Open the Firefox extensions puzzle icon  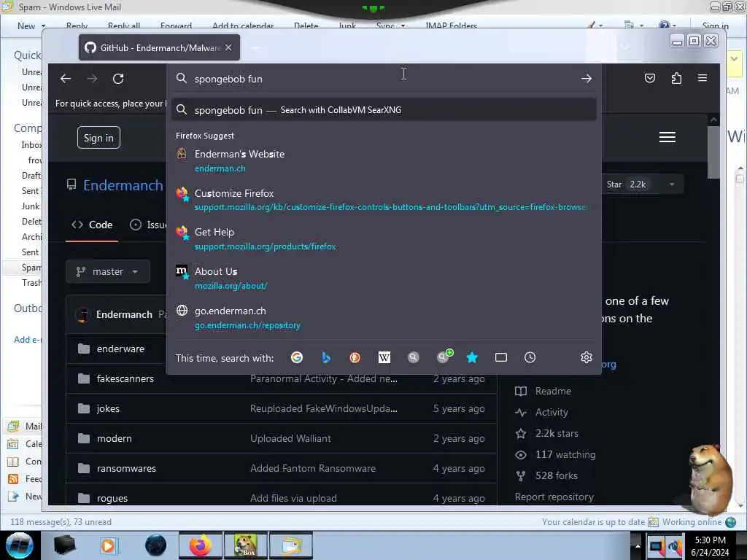point(676,78)
